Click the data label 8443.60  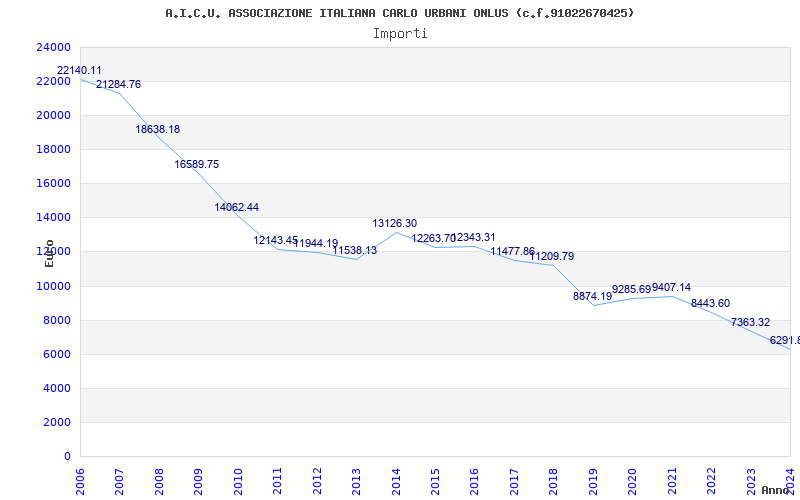tap(711, 304)
